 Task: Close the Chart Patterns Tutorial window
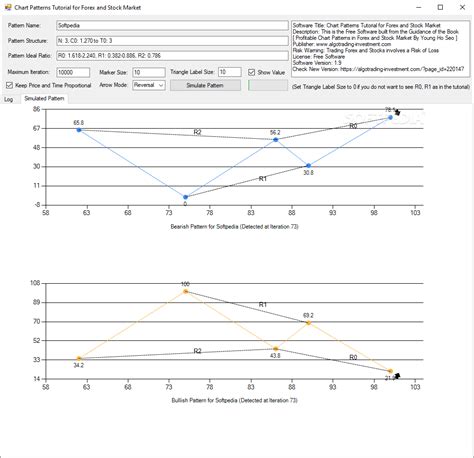point(462,7)
